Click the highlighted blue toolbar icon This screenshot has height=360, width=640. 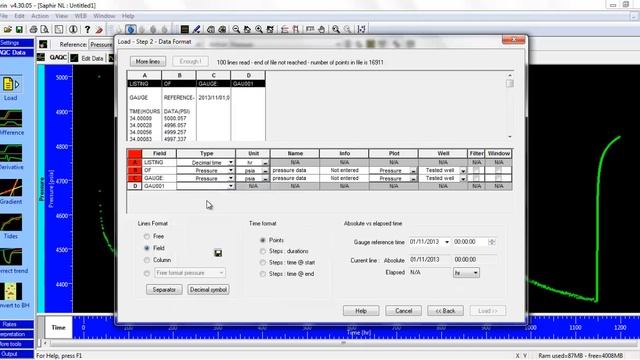pyautogui.click(x=131, y=29)
